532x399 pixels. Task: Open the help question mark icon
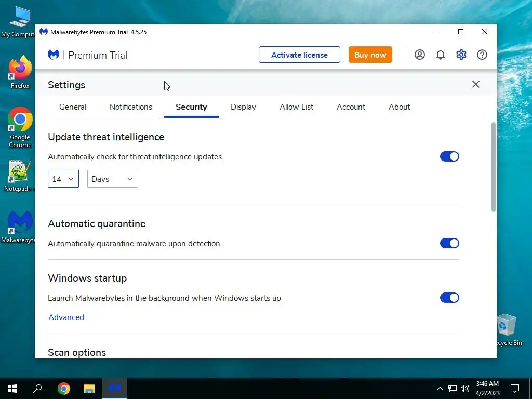[482, 55]
